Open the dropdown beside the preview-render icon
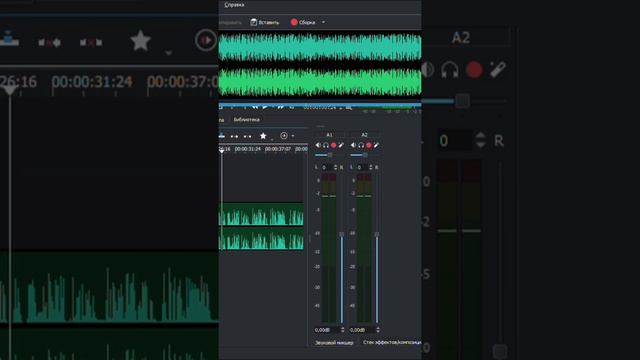The height and width of the screenshot is (360, 640). [293, 136]
